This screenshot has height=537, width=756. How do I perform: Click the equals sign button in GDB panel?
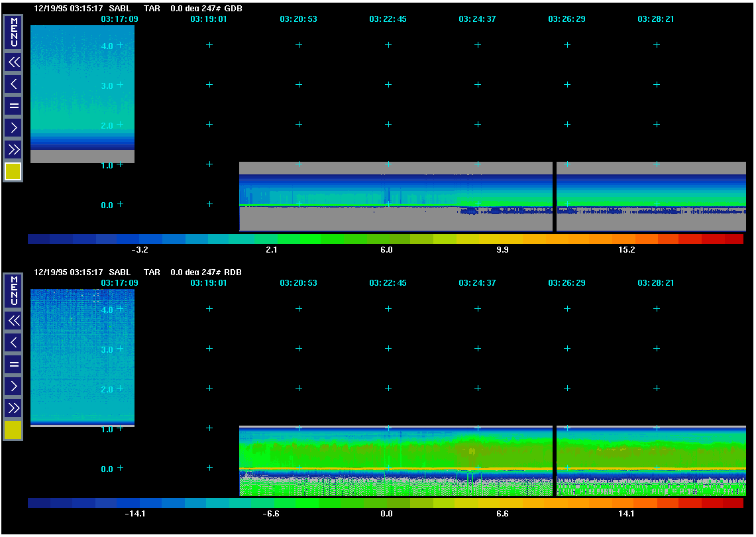coord(13,105)
